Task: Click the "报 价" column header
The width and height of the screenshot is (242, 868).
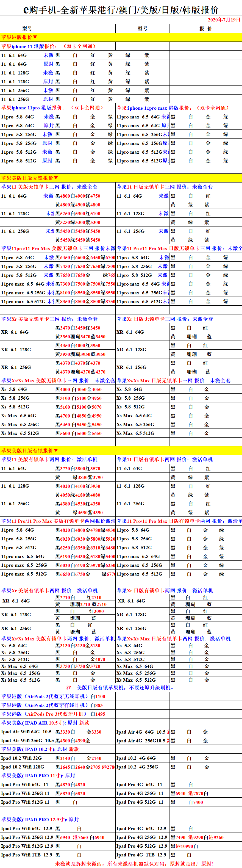Action: 206,29
